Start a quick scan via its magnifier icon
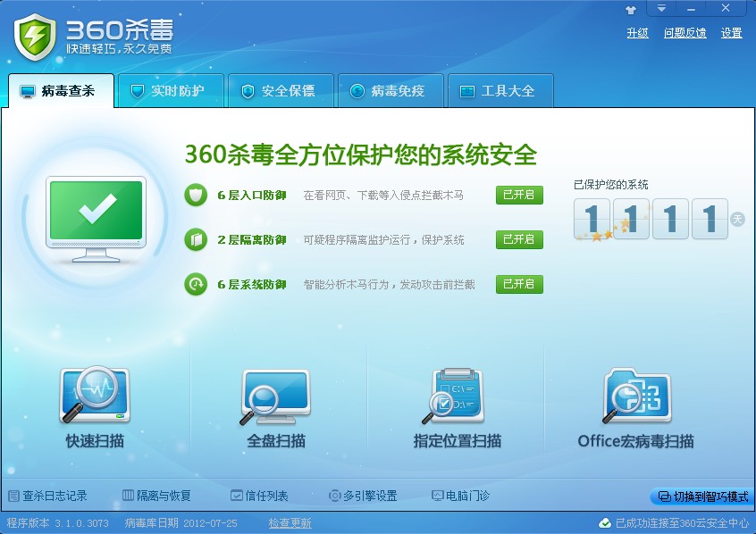Screen dimensions: 756x534 95,396
